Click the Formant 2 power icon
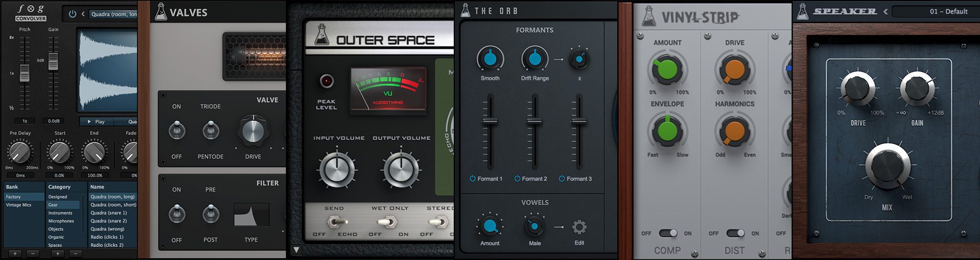 pyautogui.click(x=517, y=179)
